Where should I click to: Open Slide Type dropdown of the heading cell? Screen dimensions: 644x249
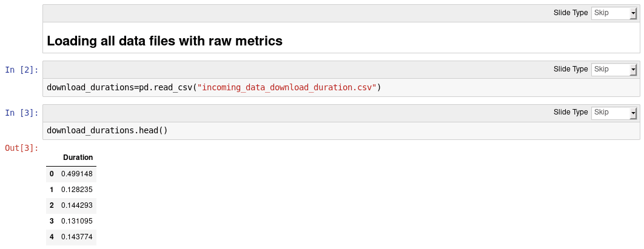click(x=614, y=13)
